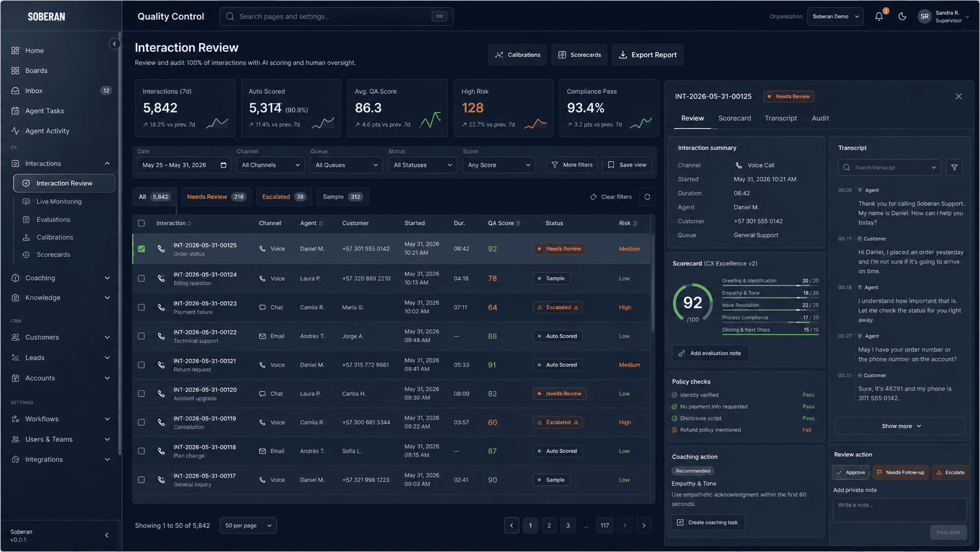Image resolution: width=980 pixels, height=552 pixels.
Task: Open the All Statuses dropdown
Action: pyautogui.click(x=423, y=165)
